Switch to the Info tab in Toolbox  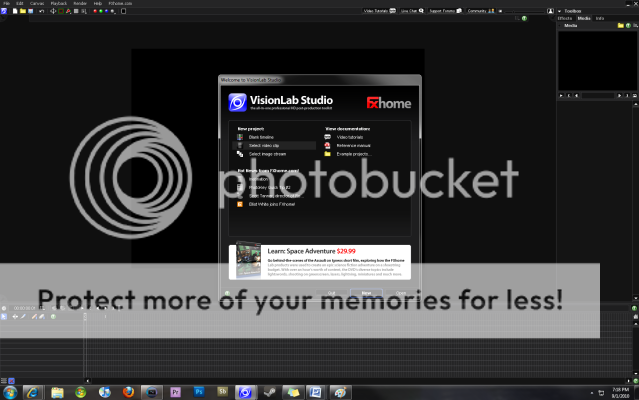click(x=599, y=18)
